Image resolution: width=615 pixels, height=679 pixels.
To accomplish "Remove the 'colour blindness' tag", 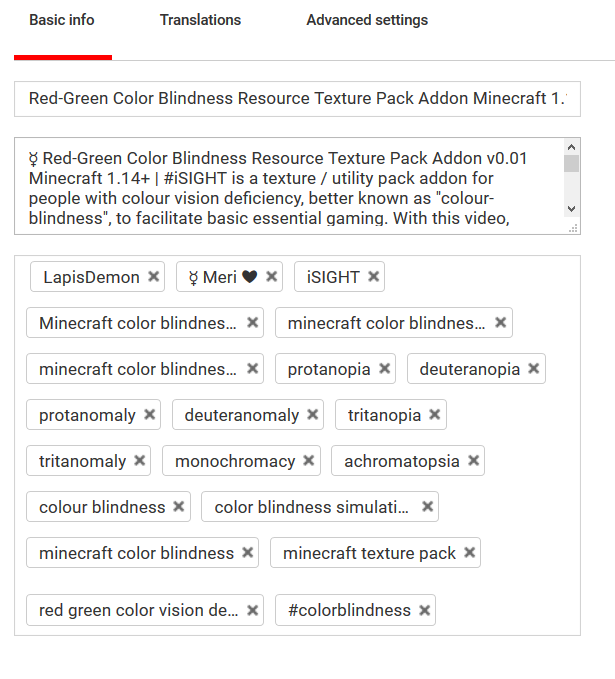I will 179,506.
